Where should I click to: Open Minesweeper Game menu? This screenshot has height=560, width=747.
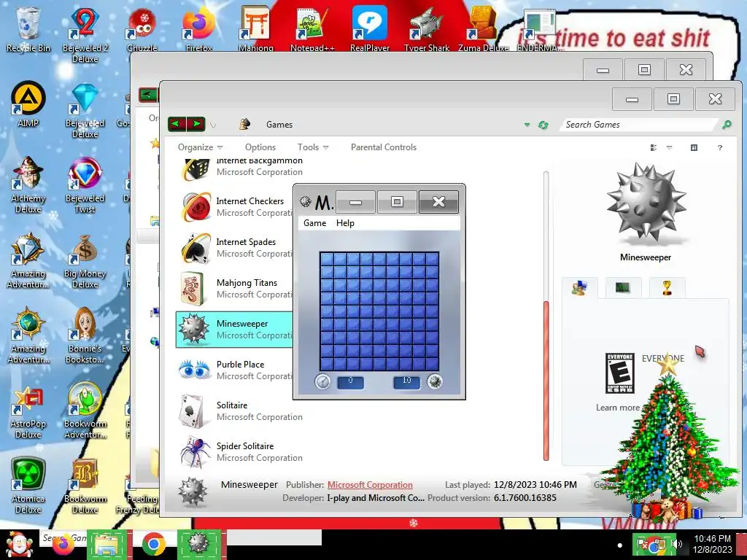315,223
